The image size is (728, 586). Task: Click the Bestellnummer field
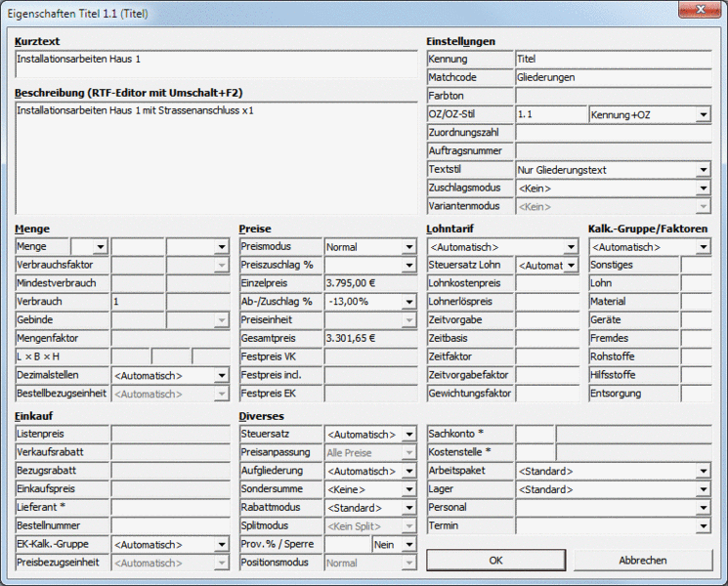170,525
